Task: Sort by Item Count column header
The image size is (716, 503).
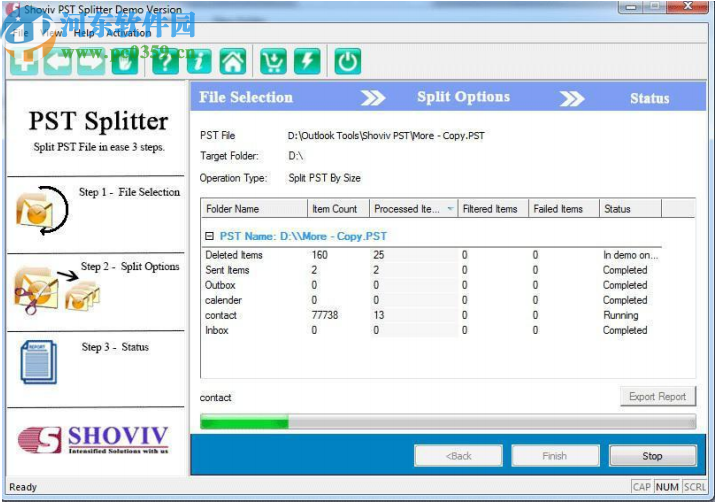Action: click(338, 209)
